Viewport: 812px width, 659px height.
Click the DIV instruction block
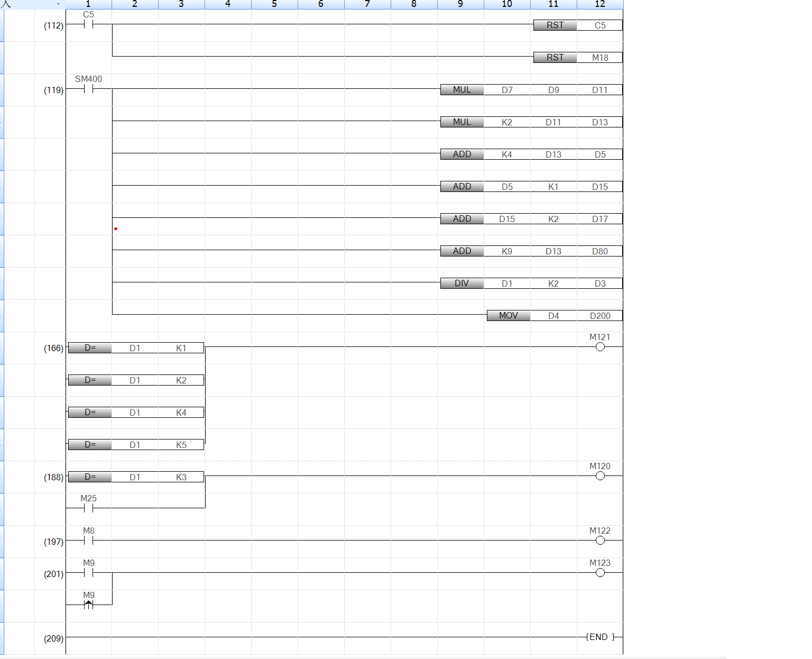coord(462,283)
